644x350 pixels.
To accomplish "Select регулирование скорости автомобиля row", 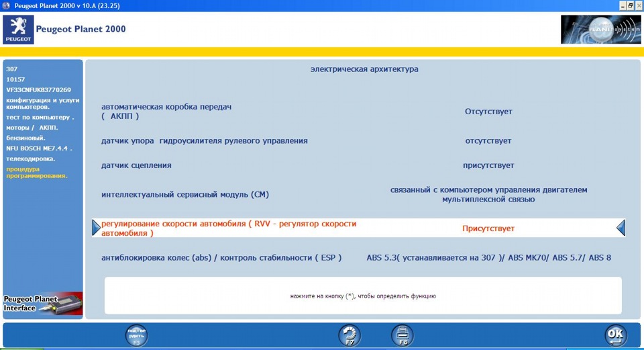I will coord(358,228).
